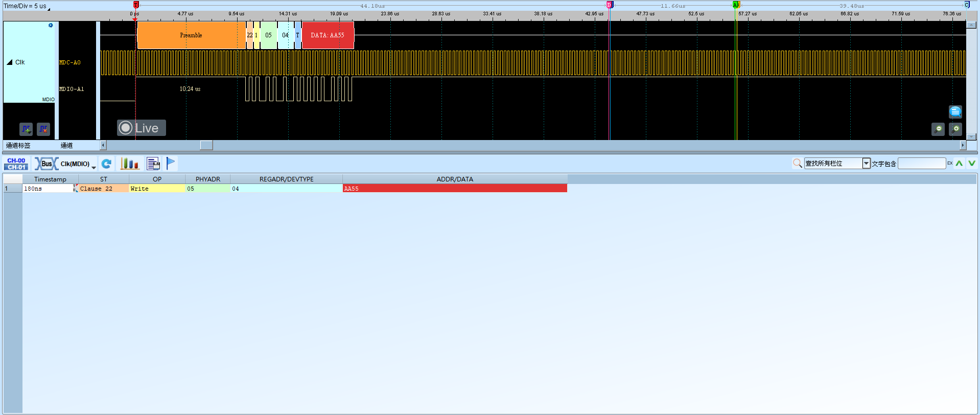
Task: Zoom out the waveform view
Action: (x=938, y=129)
